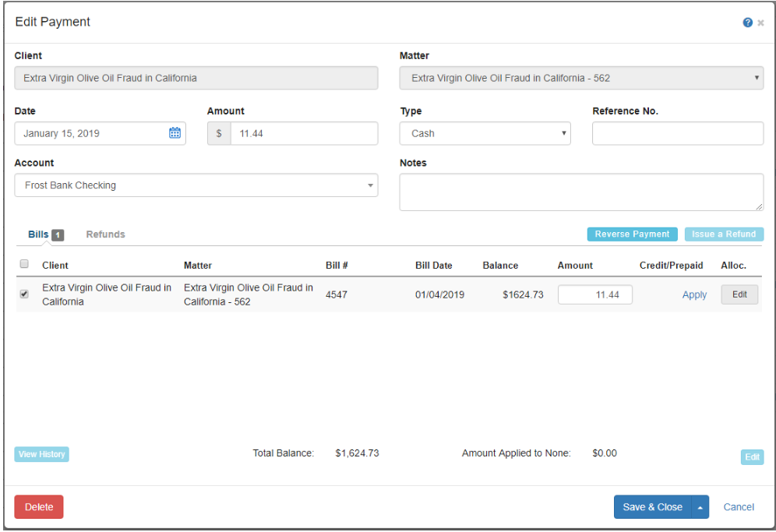Click the Matter column header in bills table
Image resolution: width=776 pixels, height=532 pixels.
pos(197,266)
